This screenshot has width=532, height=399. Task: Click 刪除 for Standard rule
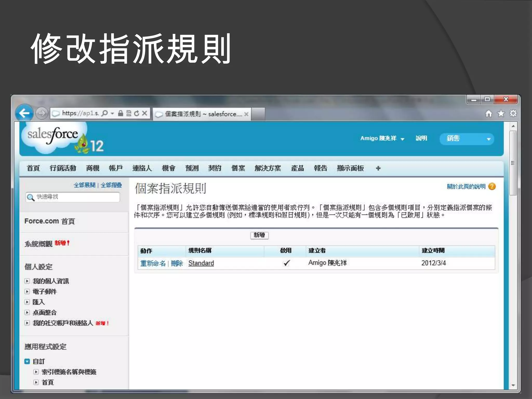pyautogui.click(x=177, y=263)
